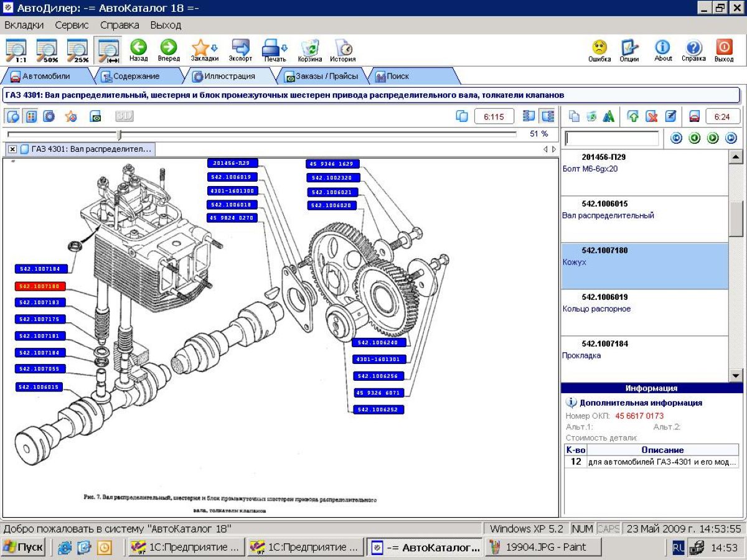Set zoom to 50% scale

point(47,50)
